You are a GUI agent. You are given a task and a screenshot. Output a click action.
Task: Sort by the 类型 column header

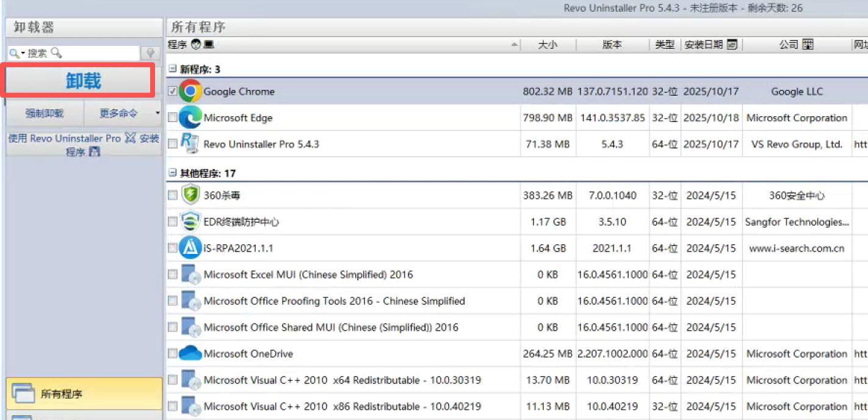(665, 45)
